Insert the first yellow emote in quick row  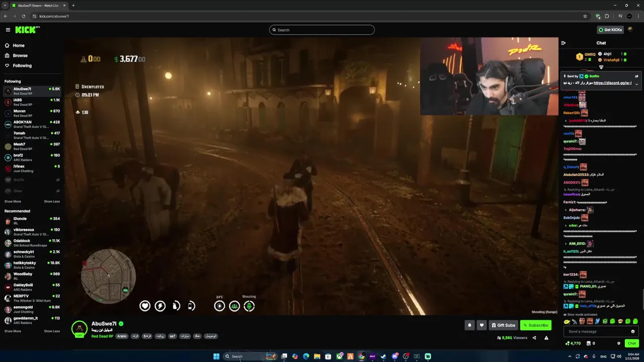(x=567, y=321)
